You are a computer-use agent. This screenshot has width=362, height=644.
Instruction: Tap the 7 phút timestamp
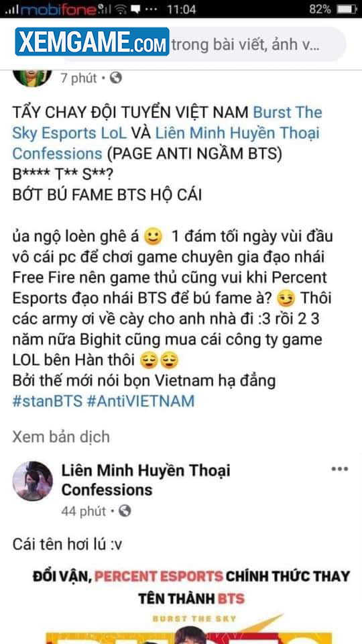point(79,78)
